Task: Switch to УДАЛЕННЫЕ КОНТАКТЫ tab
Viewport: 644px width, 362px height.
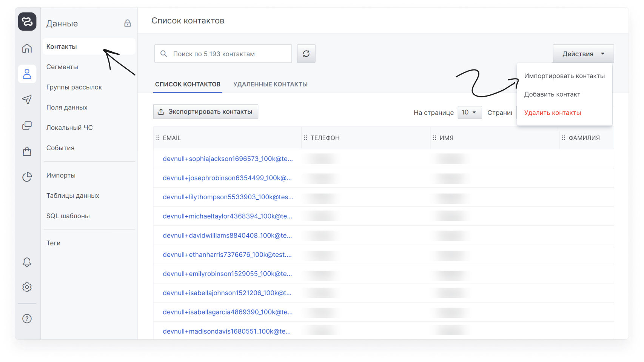Action: click(x=270, y=84)
